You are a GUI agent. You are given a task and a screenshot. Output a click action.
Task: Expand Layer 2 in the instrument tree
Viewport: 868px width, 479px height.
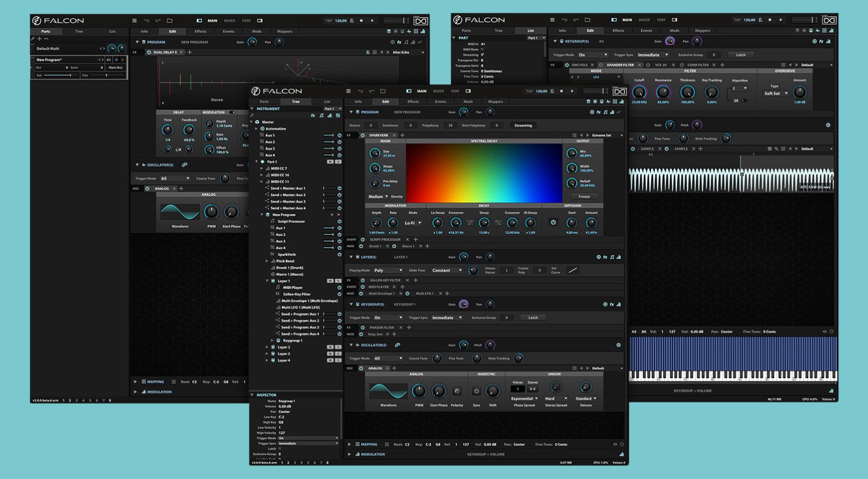pos(267,347)
